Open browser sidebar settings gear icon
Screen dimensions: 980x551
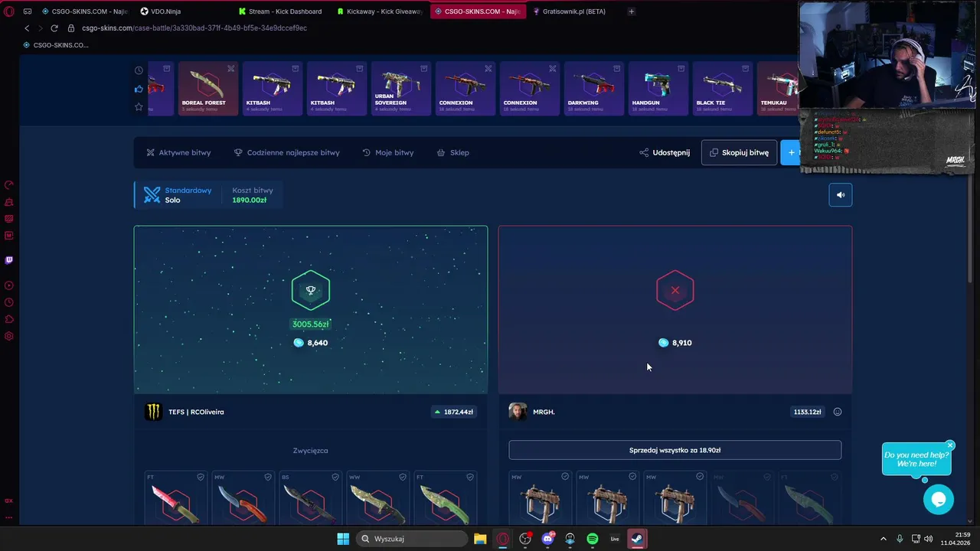(9, 336)
